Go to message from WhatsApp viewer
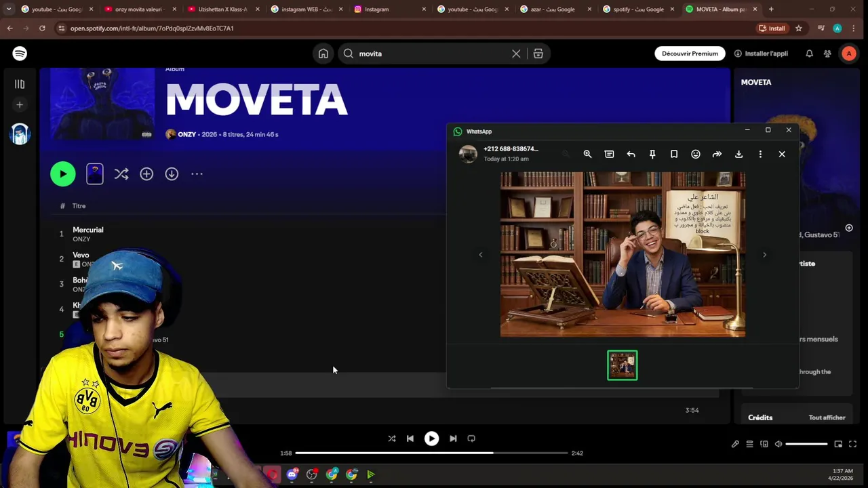This screenshot has height=488, width=868. point(609,155)
